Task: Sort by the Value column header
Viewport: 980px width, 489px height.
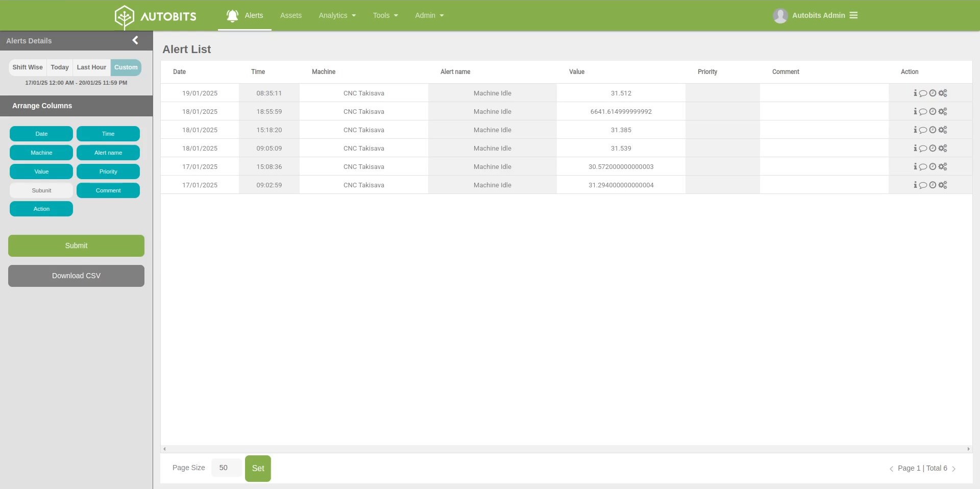Action: (577, 72)
